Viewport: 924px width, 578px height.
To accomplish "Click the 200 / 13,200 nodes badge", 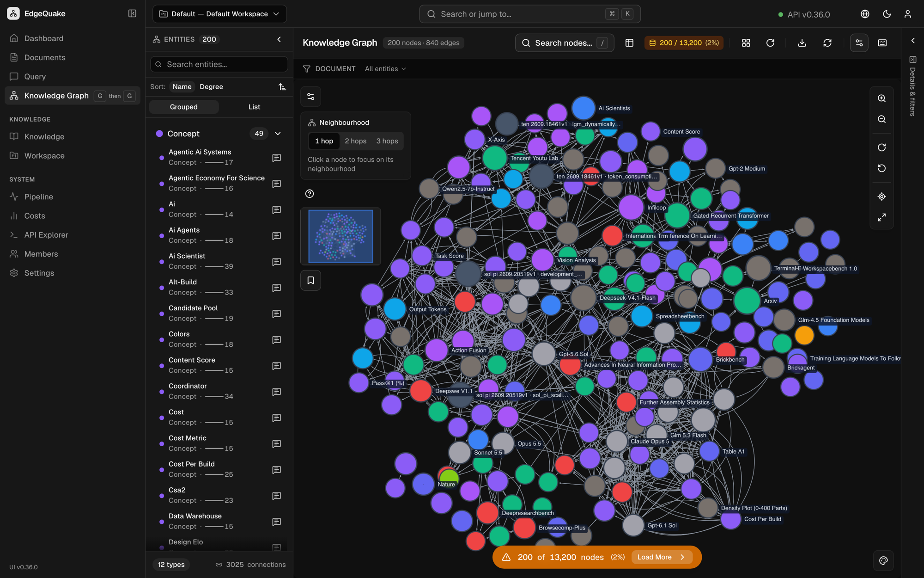I will [x=684, y=43].
